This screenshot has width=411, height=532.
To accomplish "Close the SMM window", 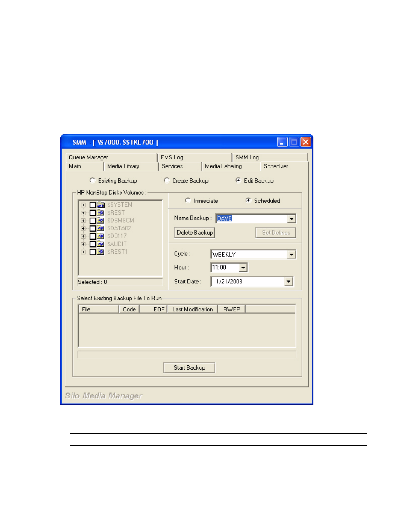I will click(305, 142).
